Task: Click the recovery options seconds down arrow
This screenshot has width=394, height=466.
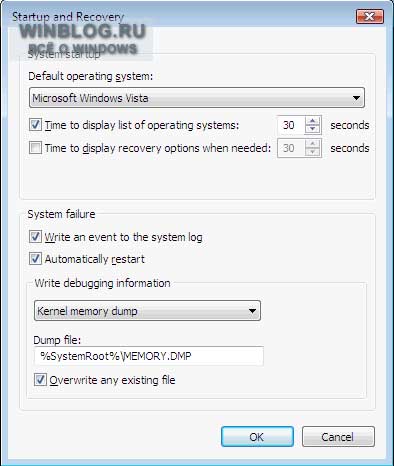Action: [312, 152]
